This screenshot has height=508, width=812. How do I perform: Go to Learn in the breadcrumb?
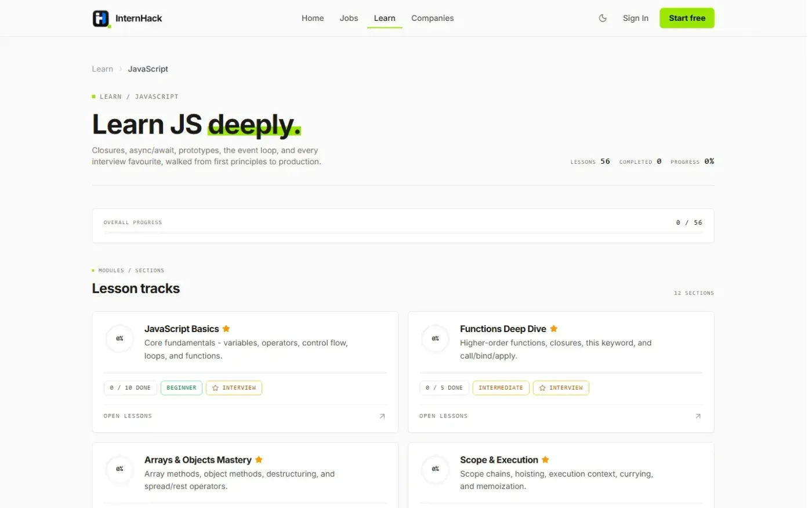(x=103, y=69)
